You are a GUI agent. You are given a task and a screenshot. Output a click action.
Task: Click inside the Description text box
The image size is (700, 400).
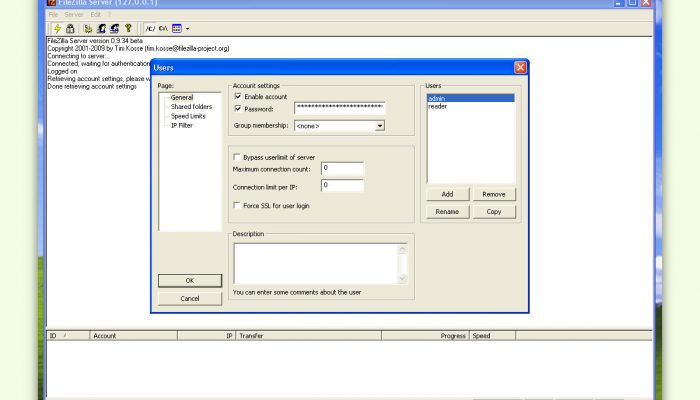click(x=316, y=264)
